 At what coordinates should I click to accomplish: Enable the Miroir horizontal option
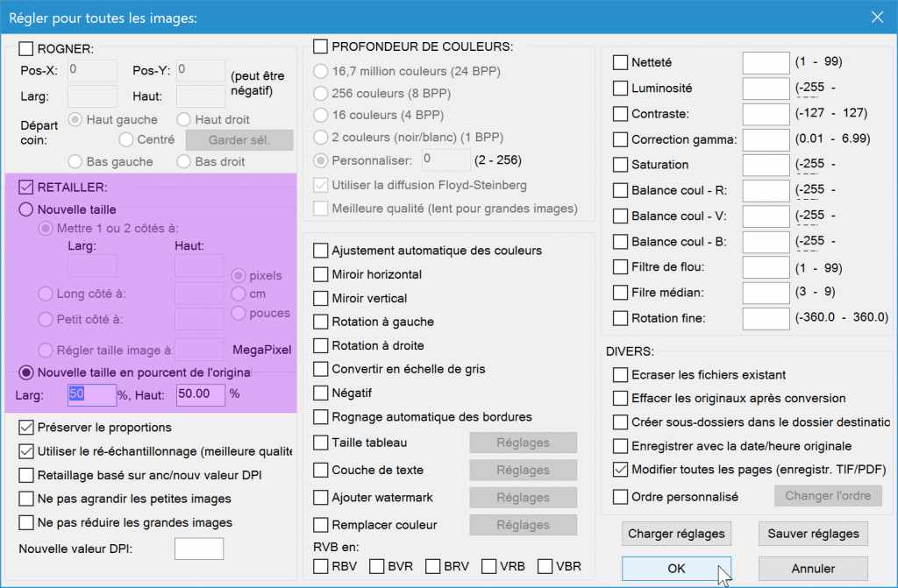click(x=321, y=274)
